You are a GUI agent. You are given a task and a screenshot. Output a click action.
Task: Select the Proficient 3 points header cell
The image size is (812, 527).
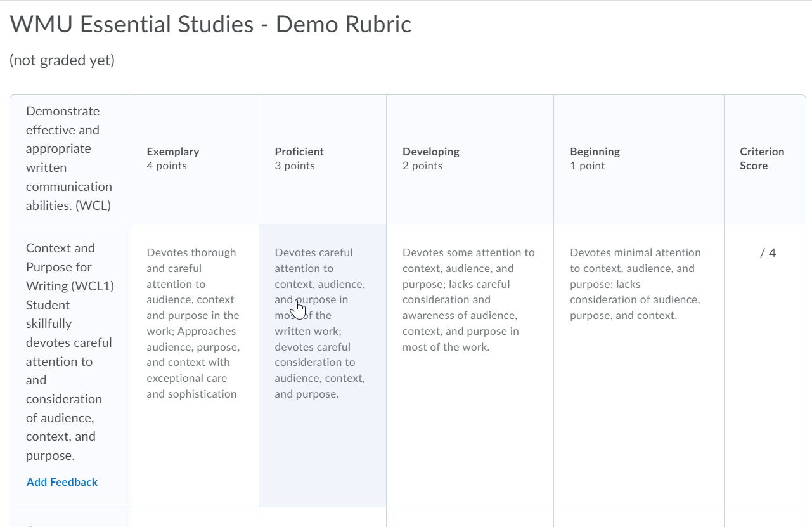(322, 159)
